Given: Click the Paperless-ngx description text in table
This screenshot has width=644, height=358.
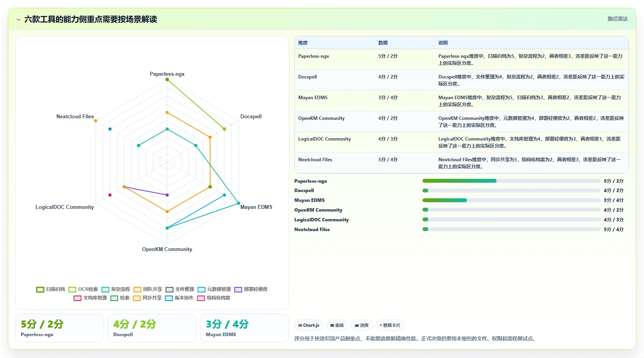Looking at the screenshot, I should point(530,60).
